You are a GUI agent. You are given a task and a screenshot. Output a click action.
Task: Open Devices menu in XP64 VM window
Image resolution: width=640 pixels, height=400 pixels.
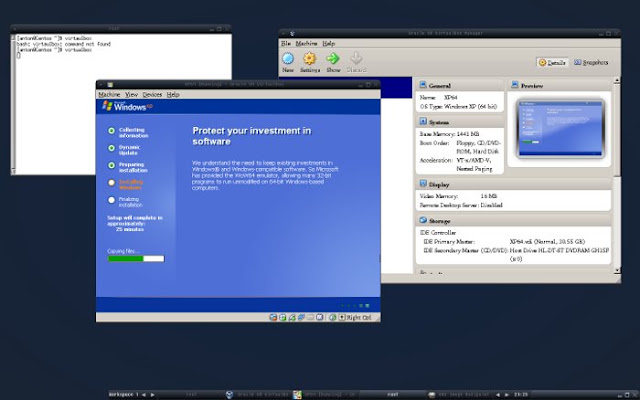pyautogui.click(x=152, y=94)
